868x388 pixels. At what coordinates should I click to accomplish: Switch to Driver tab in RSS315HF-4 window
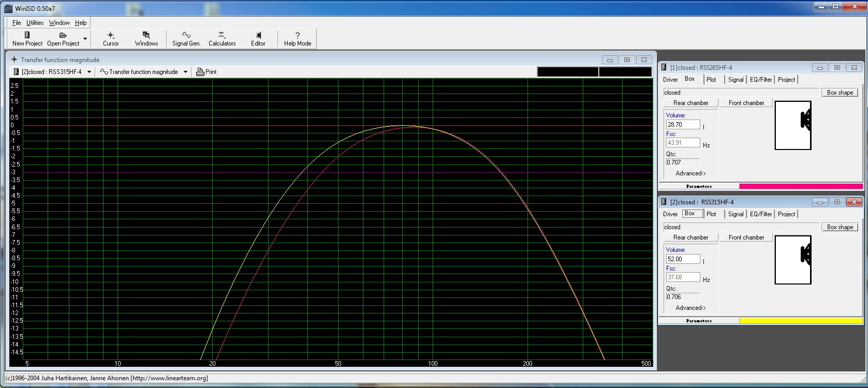[670, 214]
